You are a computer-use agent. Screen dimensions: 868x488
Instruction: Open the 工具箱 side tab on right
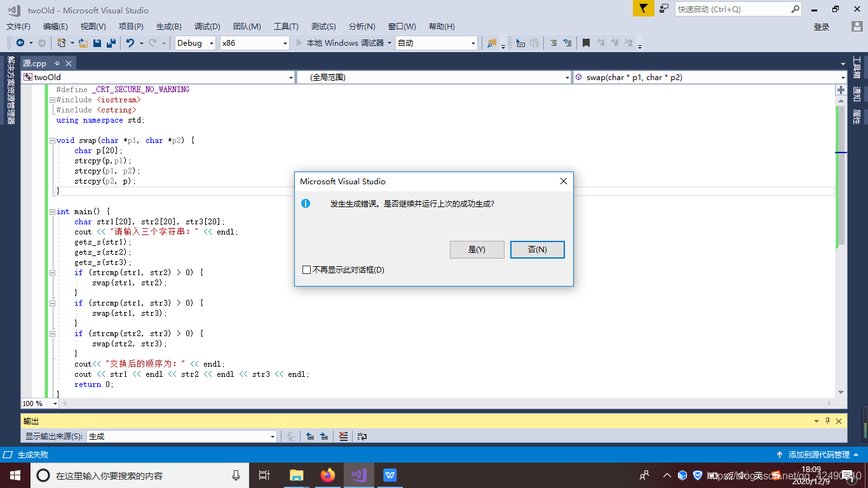pos(857,68)
